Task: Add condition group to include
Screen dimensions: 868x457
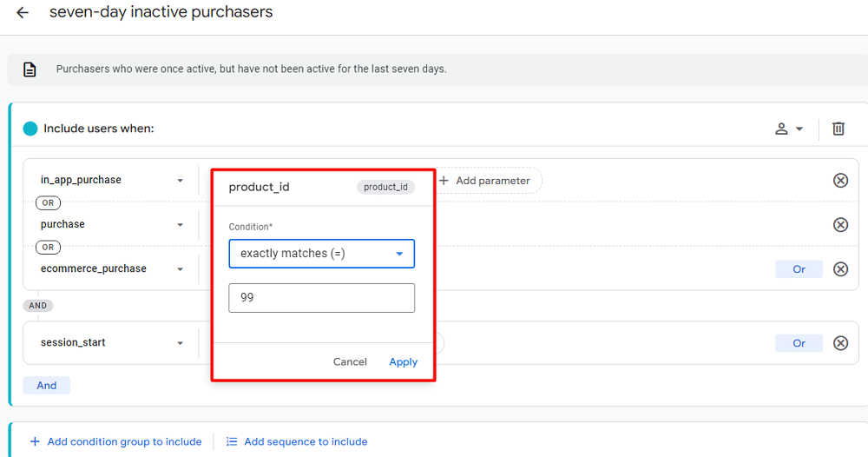Action: pyautogui.click(x=115, y=441)
